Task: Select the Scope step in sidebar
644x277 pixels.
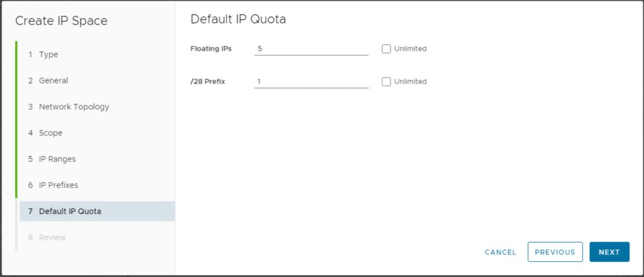Action: tap(50, 133)
